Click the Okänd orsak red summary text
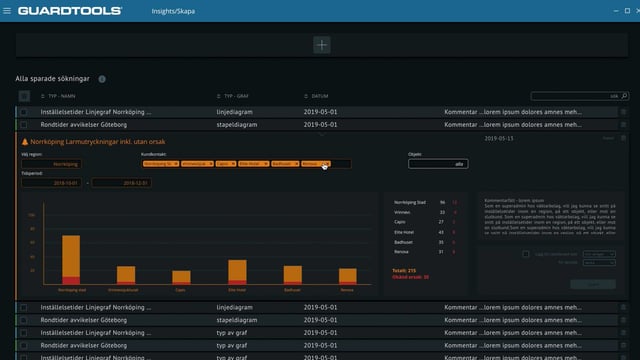This screenshot has width=640, height=360. (x=410, y=277)
